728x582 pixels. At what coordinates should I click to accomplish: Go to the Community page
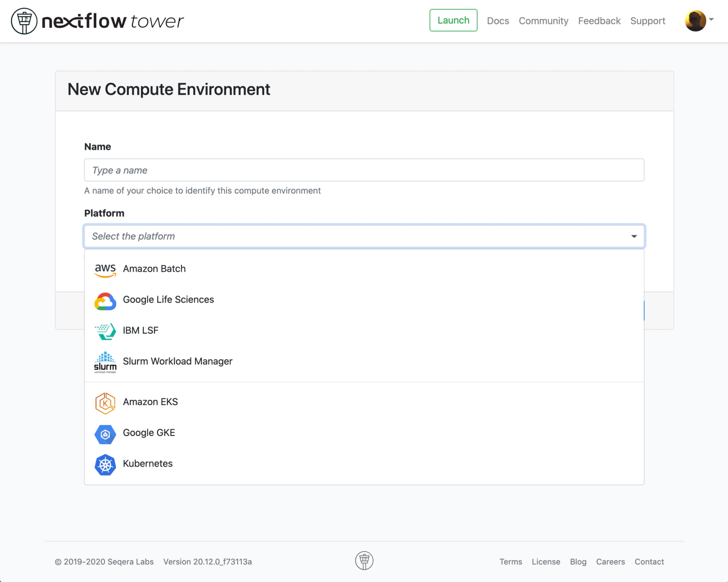(x=543, y=21)
